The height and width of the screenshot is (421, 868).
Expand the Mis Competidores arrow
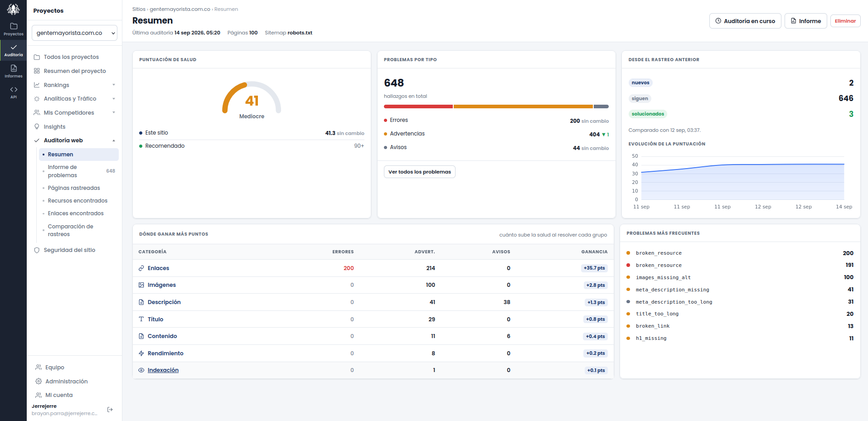(x=114, y=113)
